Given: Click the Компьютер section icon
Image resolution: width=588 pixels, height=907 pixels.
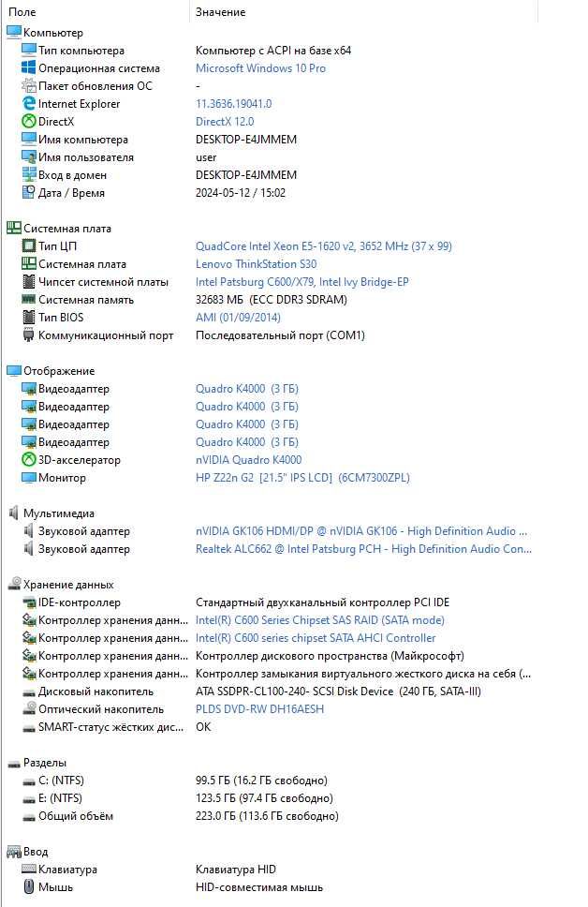Looking at the screenshot, I should [14, 33].
